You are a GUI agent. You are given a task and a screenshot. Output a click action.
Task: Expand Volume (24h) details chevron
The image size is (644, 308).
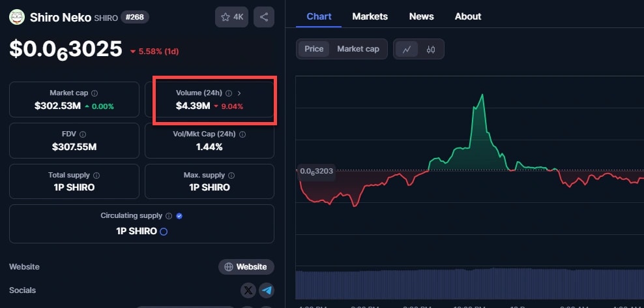click(239, 93)
